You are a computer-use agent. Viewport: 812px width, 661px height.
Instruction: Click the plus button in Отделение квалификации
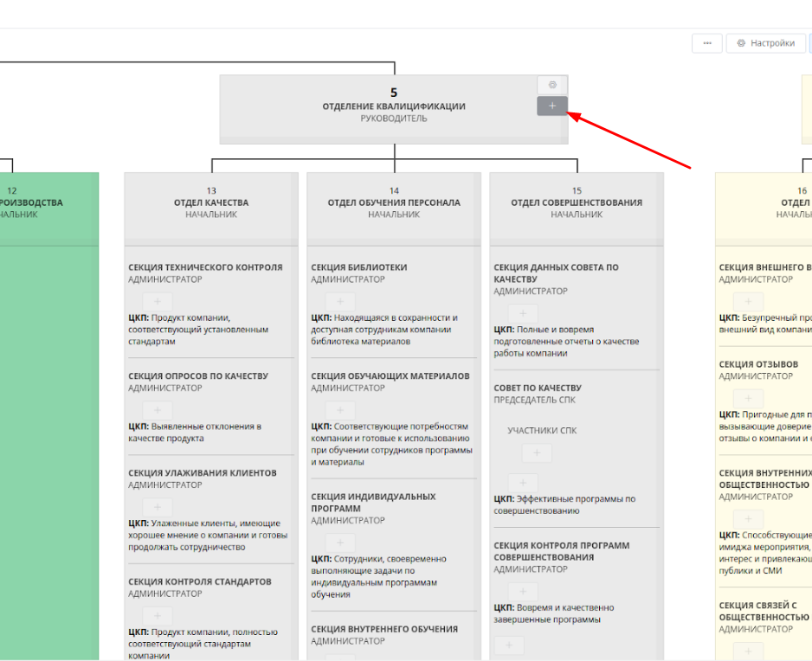pyautogui.click(x=552, y=106)
